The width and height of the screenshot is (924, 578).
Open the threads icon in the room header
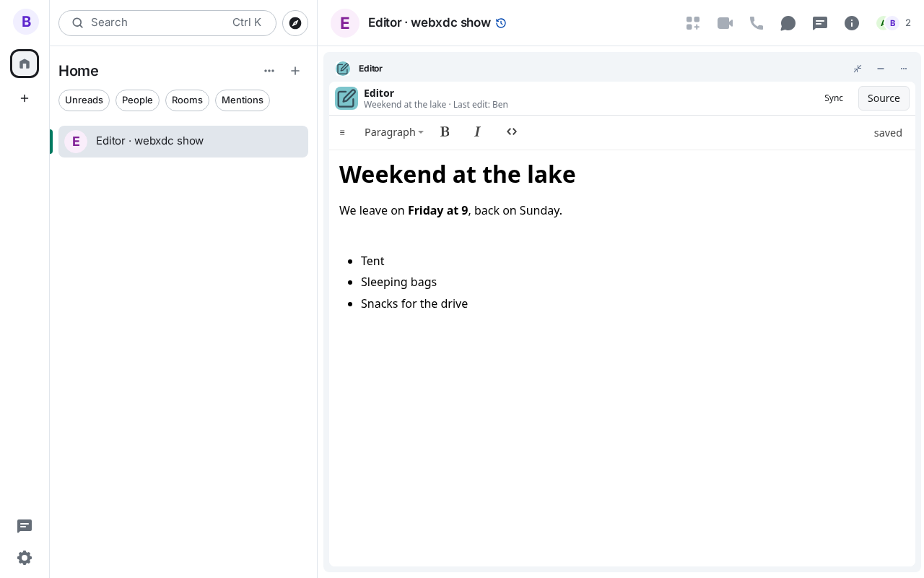(820, 23)
